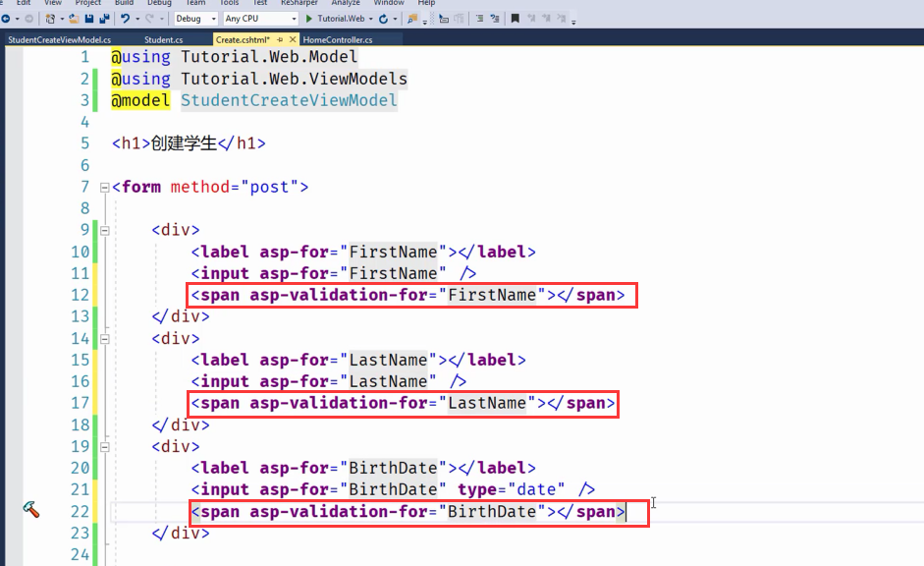Open the Find in Files icon
The height and width of the screenshot is (566, 924).
pos(412,19)
